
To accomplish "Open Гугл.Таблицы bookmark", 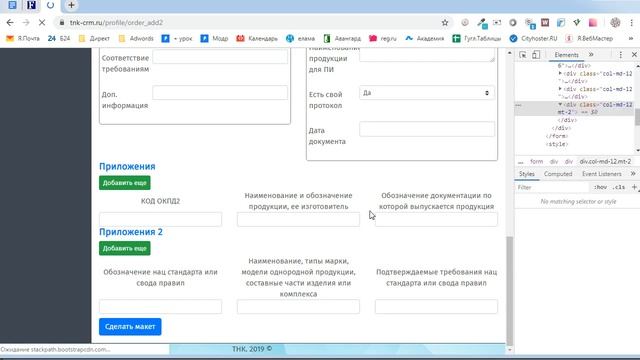I will click(477, 38).
